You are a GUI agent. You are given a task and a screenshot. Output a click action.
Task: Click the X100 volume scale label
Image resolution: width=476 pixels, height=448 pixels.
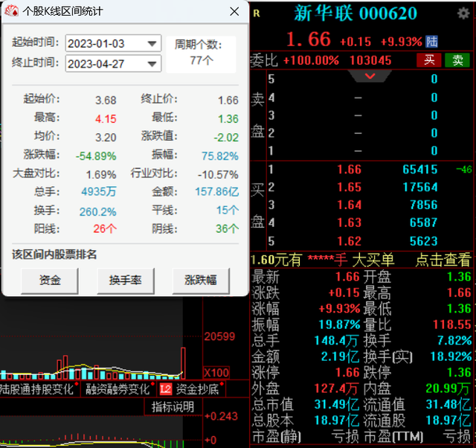216,373
